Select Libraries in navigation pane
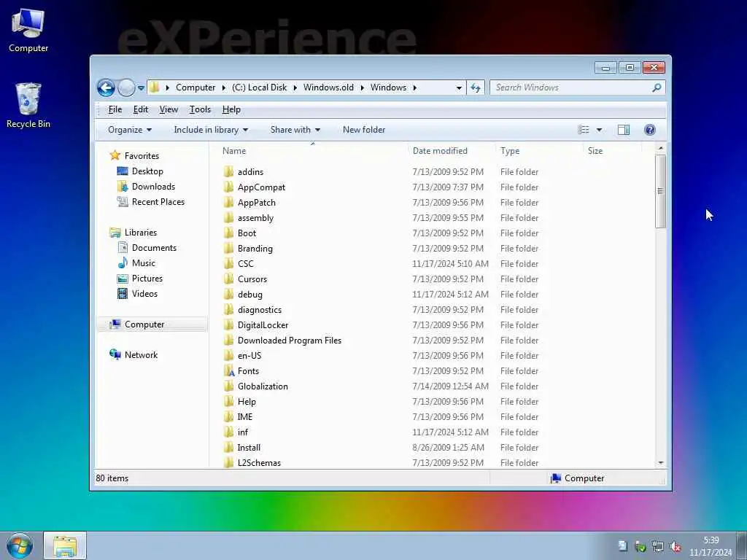747x560 pixels. pos(141,233)
